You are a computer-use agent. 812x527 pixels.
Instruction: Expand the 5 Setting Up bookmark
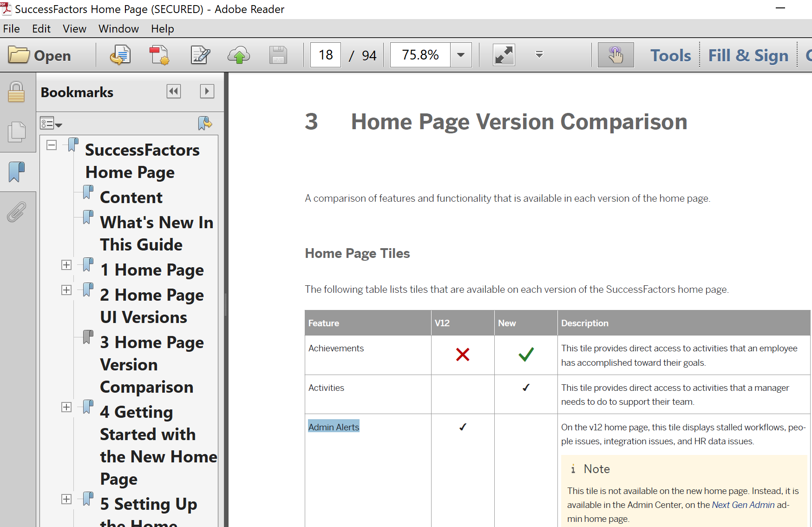(66, 499)
